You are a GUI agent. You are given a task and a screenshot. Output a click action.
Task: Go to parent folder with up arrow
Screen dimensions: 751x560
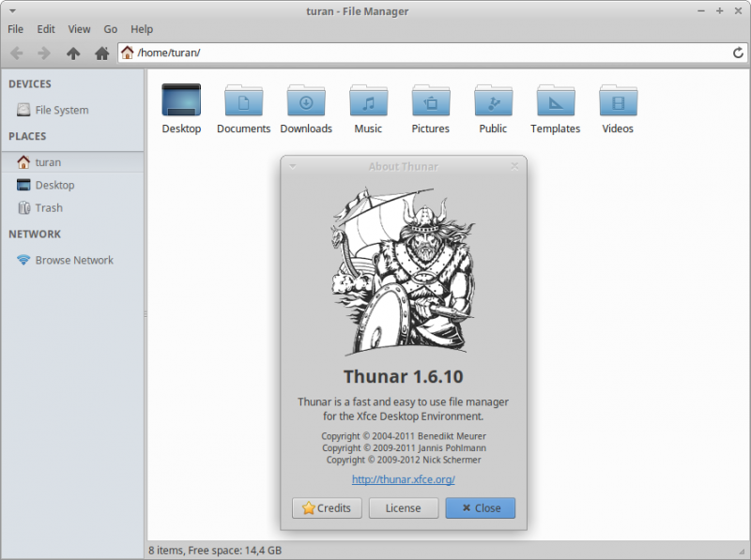[x=73, y=53]
